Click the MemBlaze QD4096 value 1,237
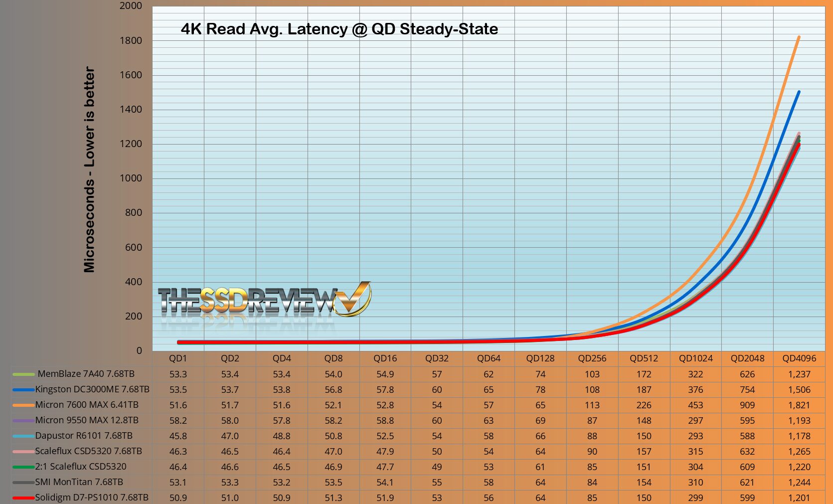 (800, 374)
